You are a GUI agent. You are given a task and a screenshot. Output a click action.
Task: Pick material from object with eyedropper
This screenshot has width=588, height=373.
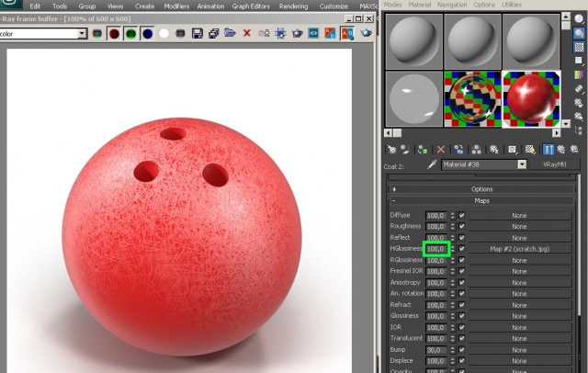click(433, 164)
